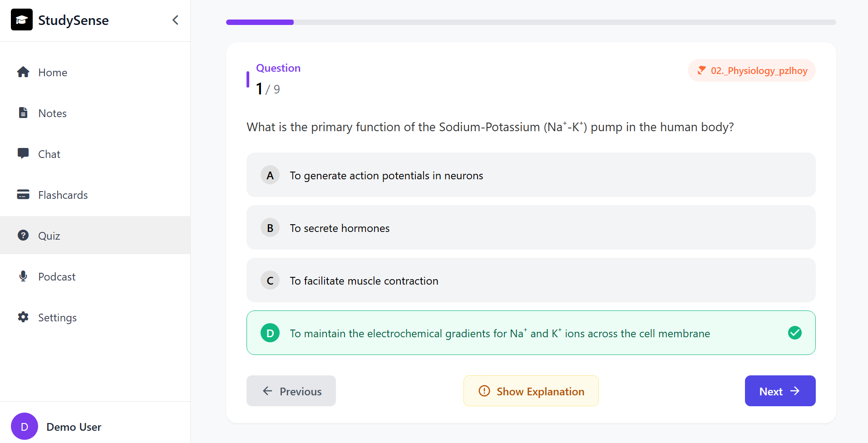Image resolution: width=868 pixels, height=443 pixels.
Task: Click the StudySense graduation cap logo
Action: coord(22,20)
